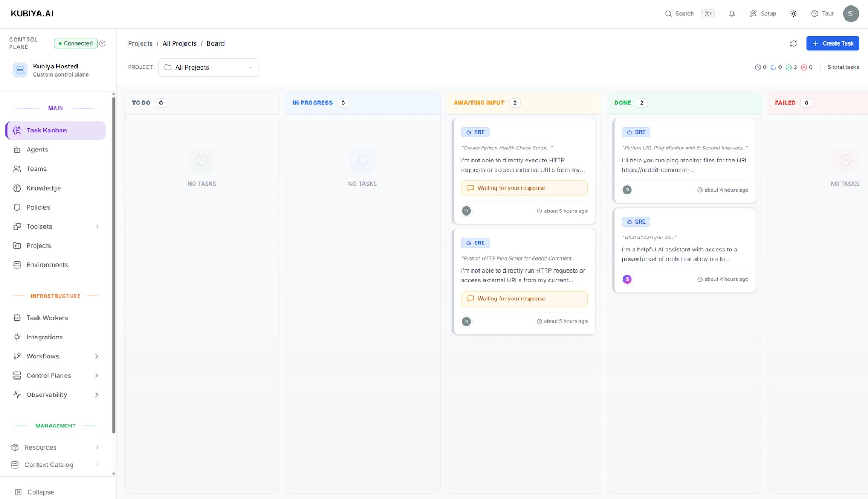The width and height of the screenshot is (868, 499).
Task: Click the IN PROGRESS column header
Action: (362, 103)
